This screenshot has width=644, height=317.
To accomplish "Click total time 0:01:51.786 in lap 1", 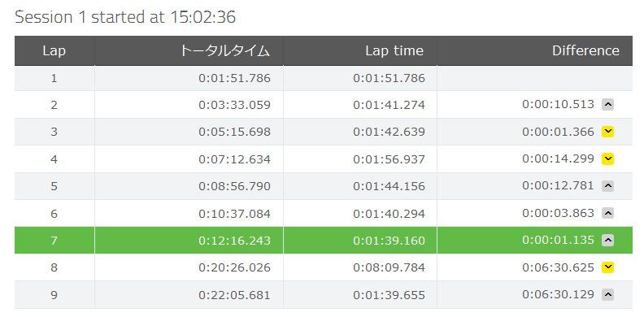I will coord(234,78).
